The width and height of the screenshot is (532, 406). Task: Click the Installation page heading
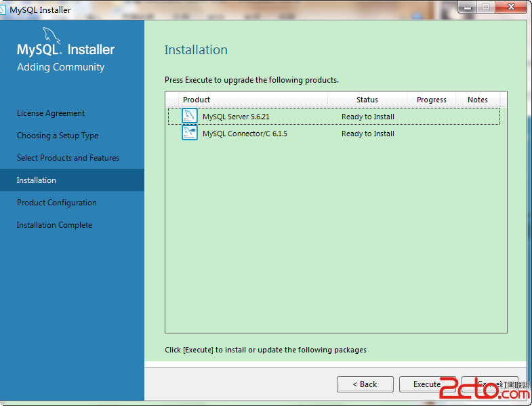(196, 50)
